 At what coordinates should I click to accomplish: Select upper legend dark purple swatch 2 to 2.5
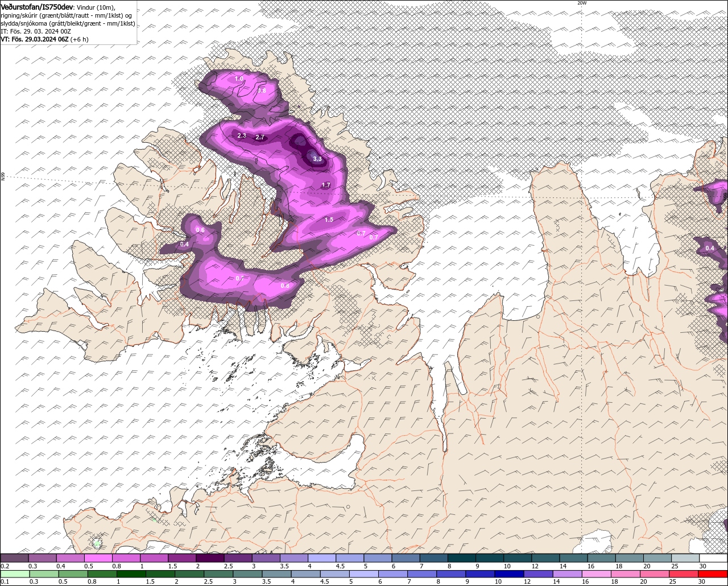210,558
